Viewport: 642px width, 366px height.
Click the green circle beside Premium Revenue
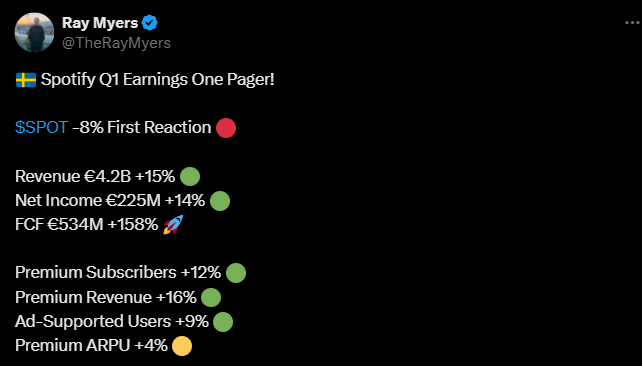(211, 297)
